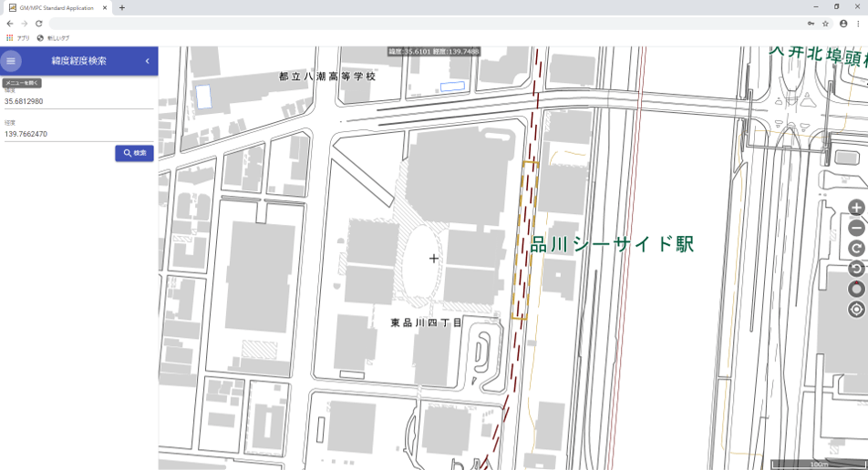This screenshot has width=868, height=470.
Task: Zoom out the map with minus button
Action: pos(856,229)
